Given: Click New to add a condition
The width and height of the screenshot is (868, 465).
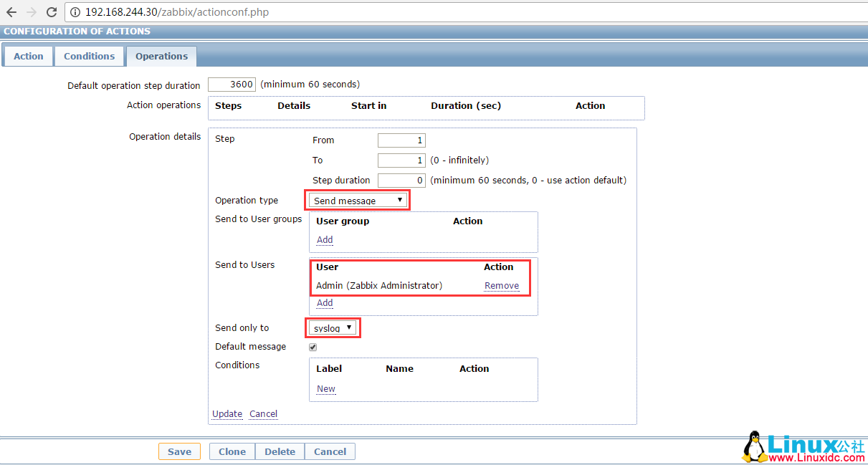Looking at the screenshot, I should pos(325,388).
